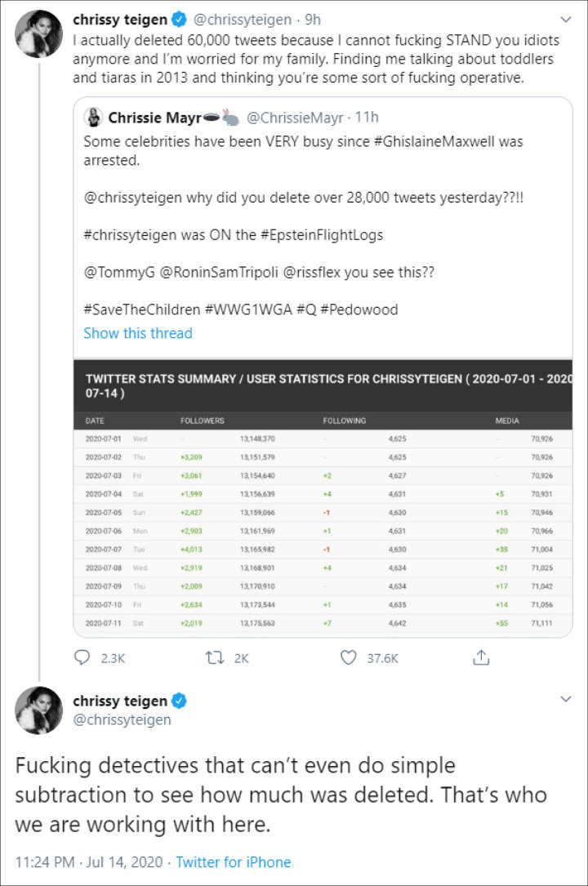Open the Twitter for iPhone link
The height and width of the screenshot is (886, 588).
click(234, 862)
